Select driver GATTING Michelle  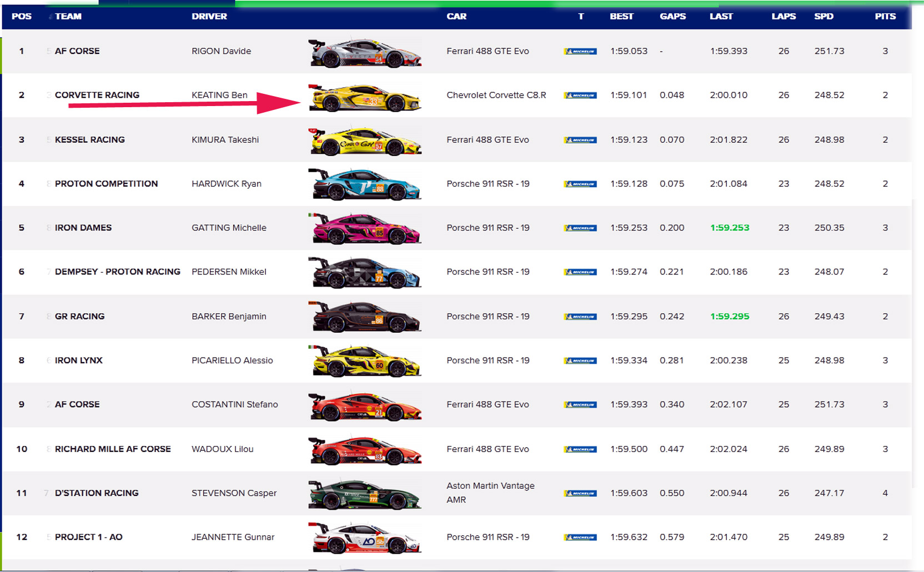229,228
